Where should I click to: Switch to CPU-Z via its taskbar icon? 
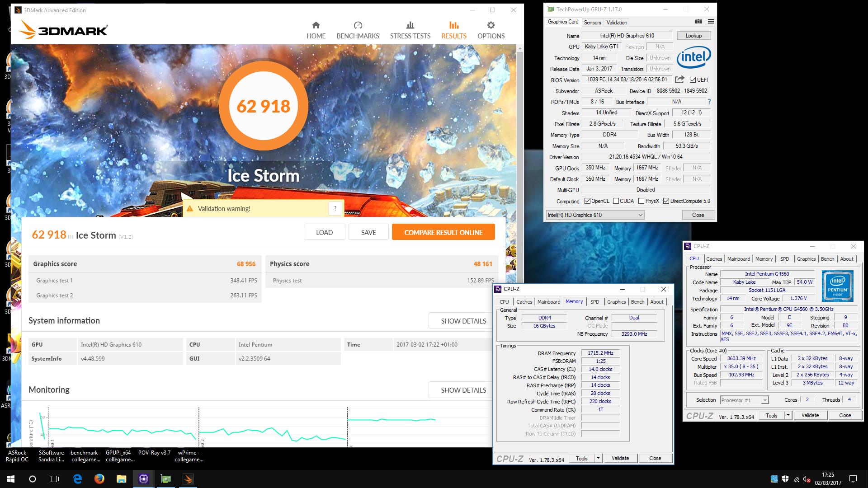point(144,479)
